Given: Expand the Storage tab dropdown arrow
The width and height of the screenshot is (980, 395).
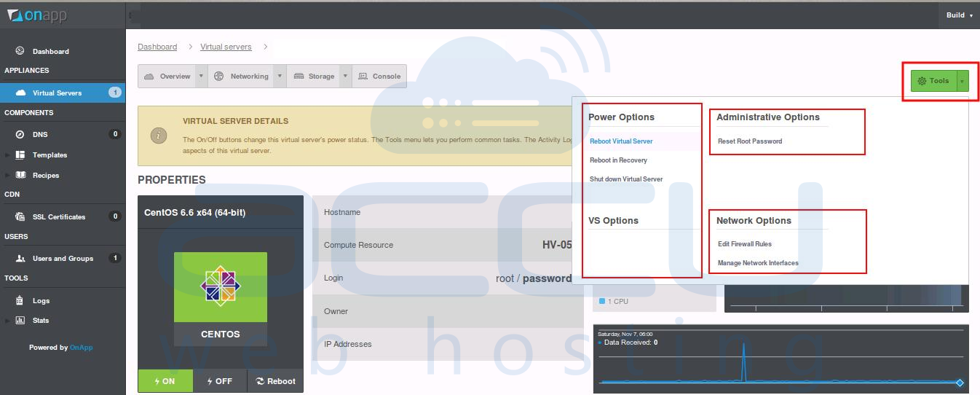Looking at the screenshot, I should pos(346,77).
